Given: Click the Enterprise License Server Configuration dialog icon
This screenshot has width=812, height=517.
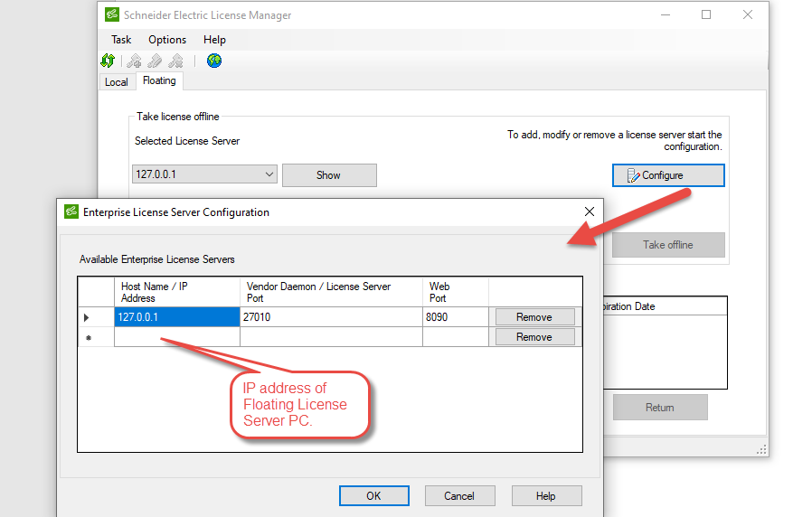Looking at the screenshot, I should (71, 211).
